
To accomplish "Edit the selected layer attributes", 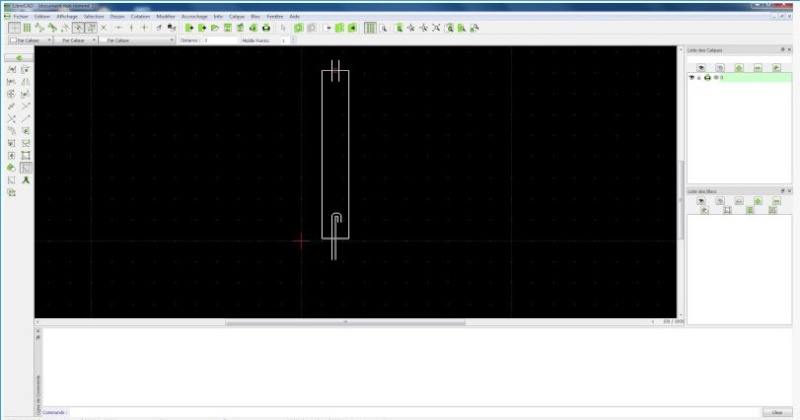I will (x=777, y=67).
